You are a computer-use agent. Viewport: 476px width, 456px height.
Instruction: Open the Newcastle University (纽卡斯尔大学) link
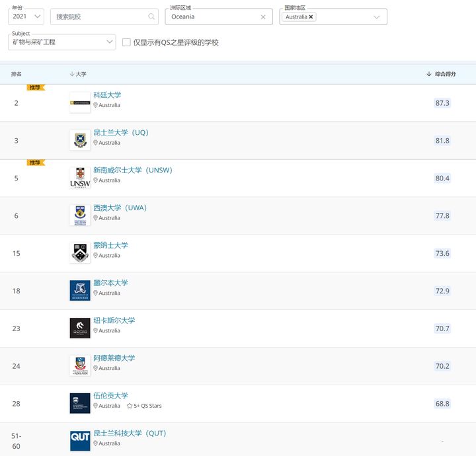pyautogui.click(x=114, y=321)
